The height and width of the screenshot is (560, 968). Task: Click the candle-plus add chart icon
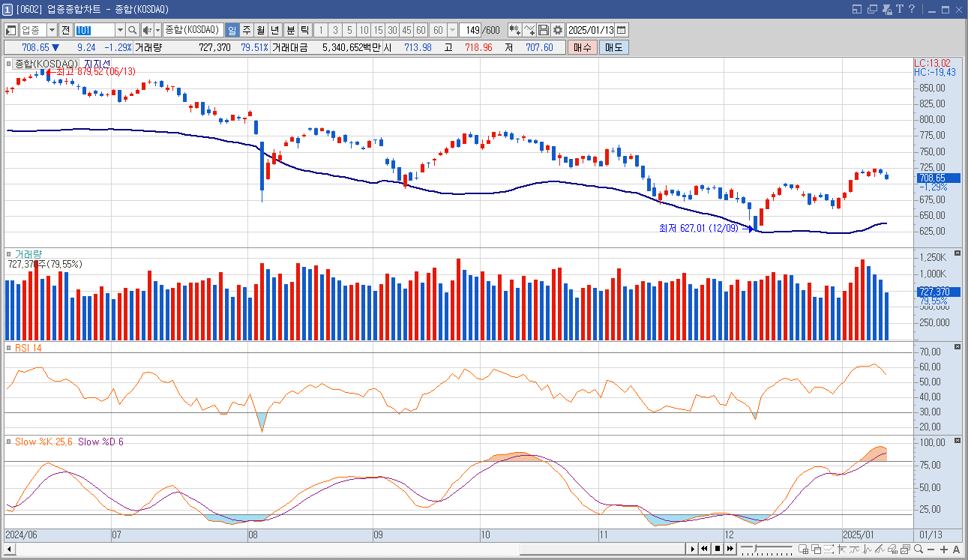pyautogui.click(x=515, y=30)
